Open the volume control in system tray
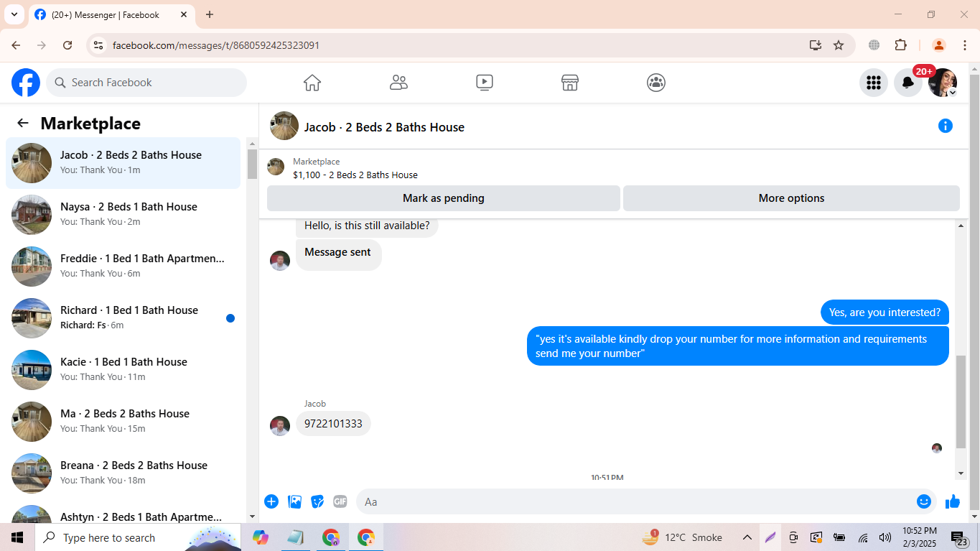The image size is (980, 551). pos(885,537)
